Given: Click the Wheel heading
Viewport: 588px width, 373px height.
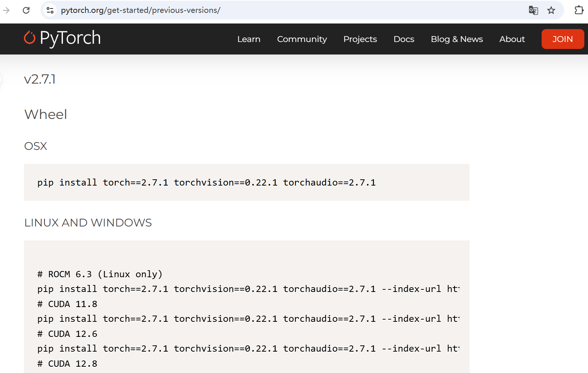Looking at the screenshot, I should pyautogui.click(x=46, y=115).
